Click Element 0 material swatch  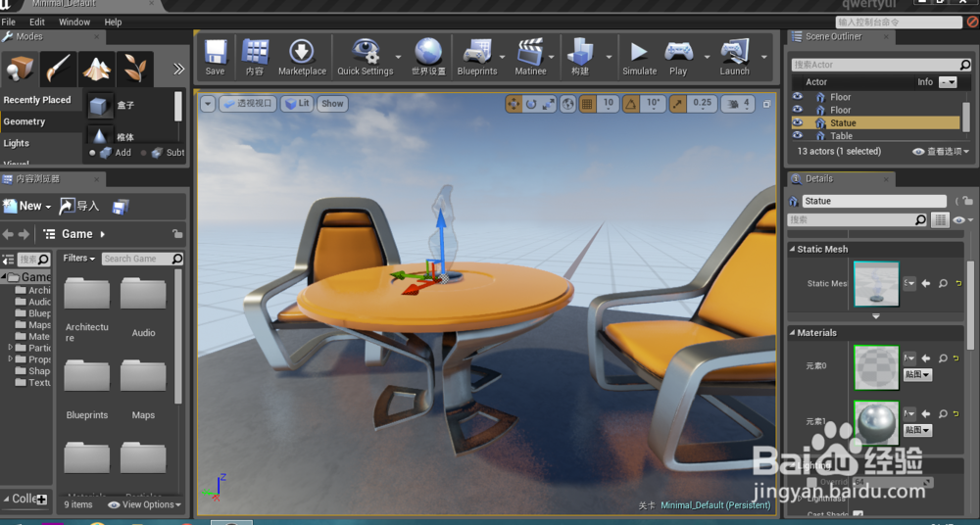(x=876, y=367)
